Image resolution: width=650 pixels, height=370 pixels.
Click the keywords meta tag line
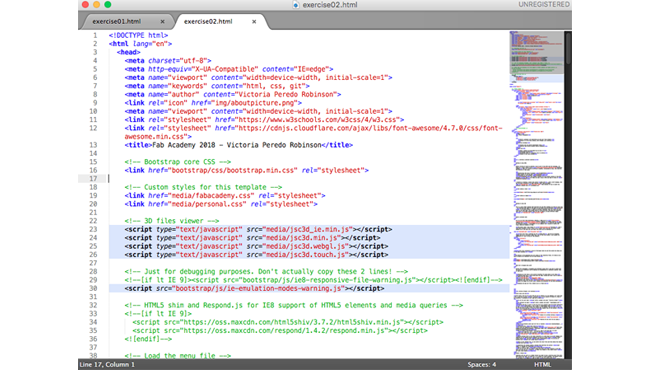217,86
